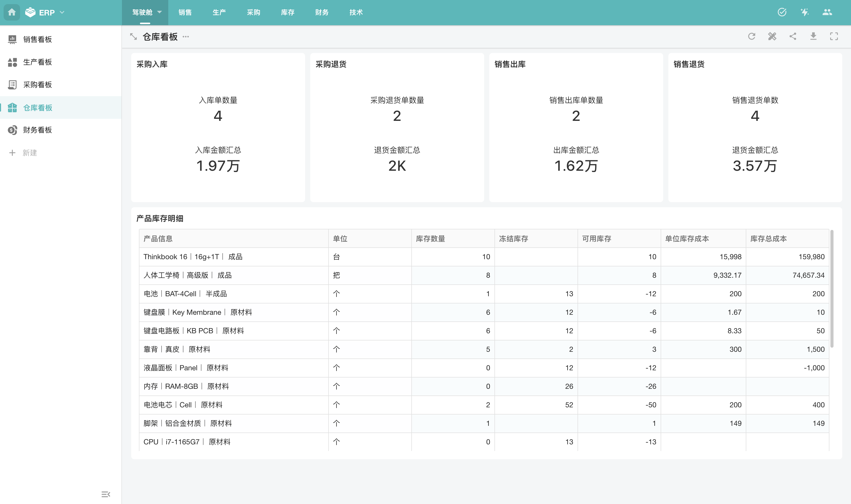Collapse the left sidebar with bottom icon
Image resolution: width=851 pixels, height=504 pixels.
pos(106,494)
